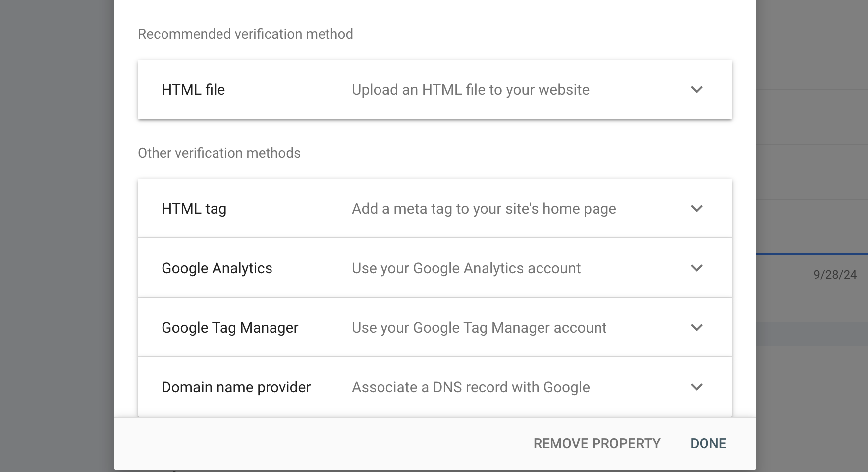Click the DONE button
Image resolution: width=868 pixels, height=472 pixels.
tap(708, 443)
